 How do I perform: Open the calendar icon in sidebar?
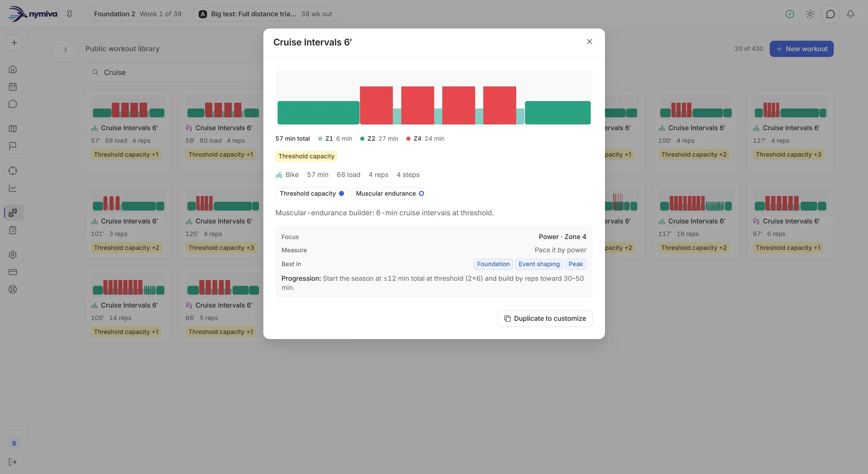click(x=13, y=86)
